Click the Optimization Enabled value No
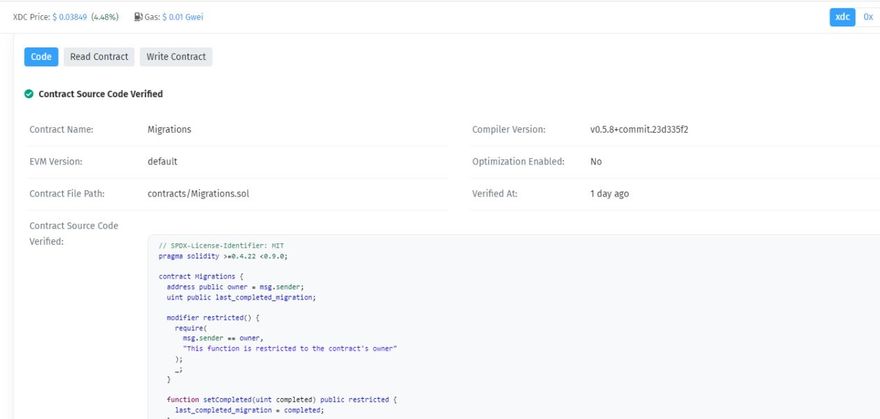This screenshot has height=419, width=880. click(596, 162)
